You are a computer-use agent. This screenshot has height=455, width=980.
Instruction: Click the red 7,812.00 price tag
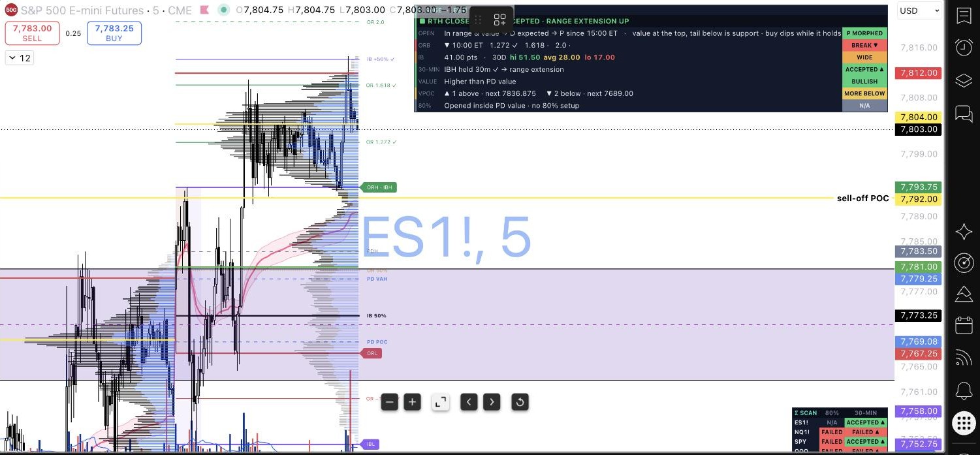tap(919, 73)
